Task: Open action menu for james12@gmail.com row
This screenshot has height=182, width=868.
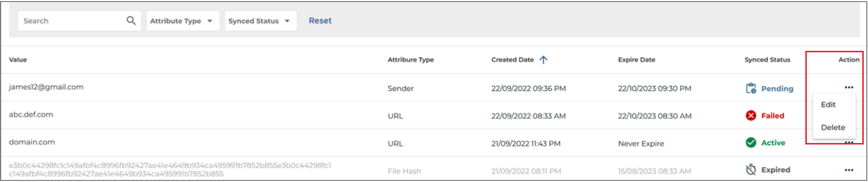Action: click(x=849, y=87)
